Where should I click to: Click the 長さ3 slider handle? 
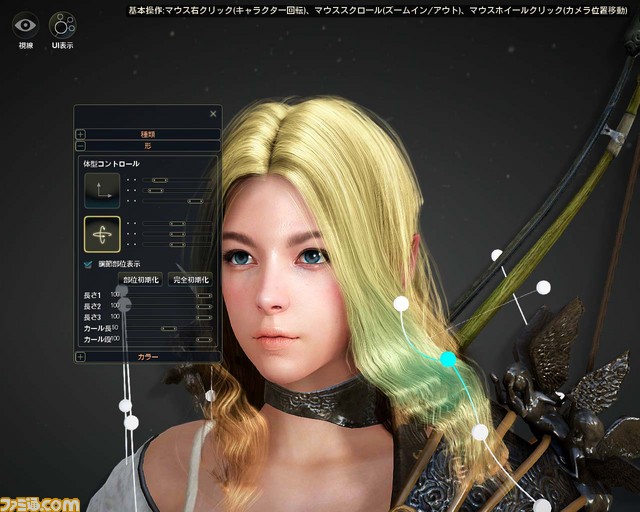pyautogui.click(x=204, y=318)
